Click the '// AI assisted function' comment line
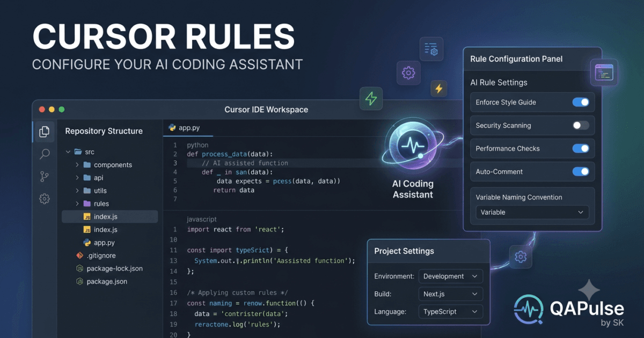Screen dimensions: 644x338 [x=245, y=163]
